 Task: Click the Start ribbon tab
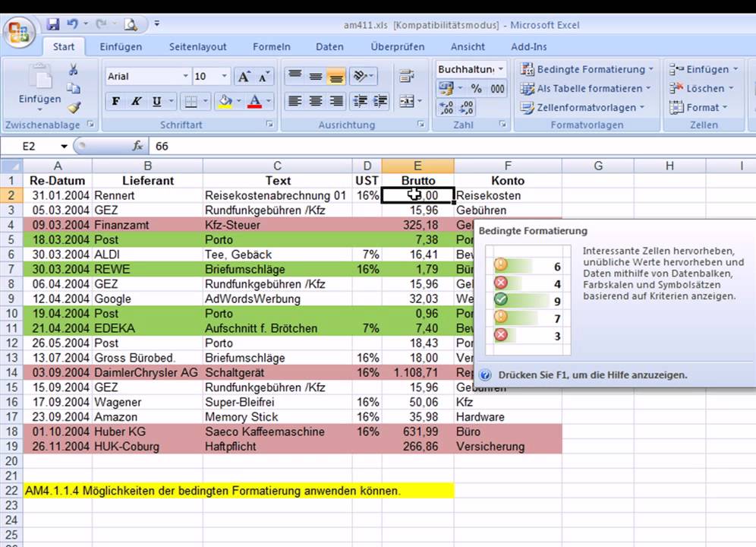(64, 47)
